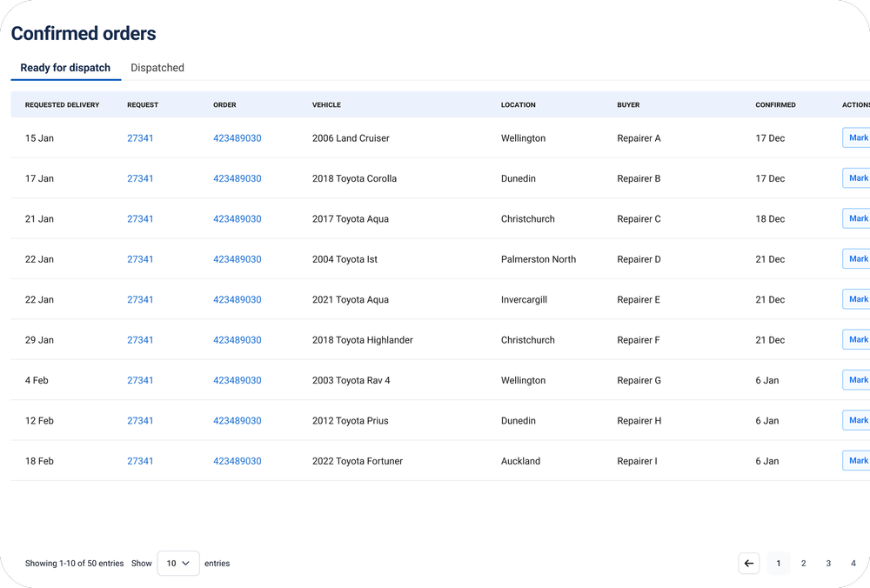The width and height of the screenshot is (870, 588).
Task: Click Mark button for Repairer A row
Action: tap(856, 137)
